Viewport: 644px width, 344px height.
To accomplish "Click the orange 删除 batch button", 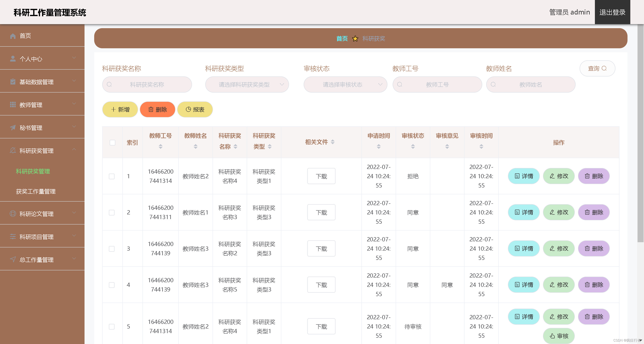I will pyautogui.click(x=158, y=109).
